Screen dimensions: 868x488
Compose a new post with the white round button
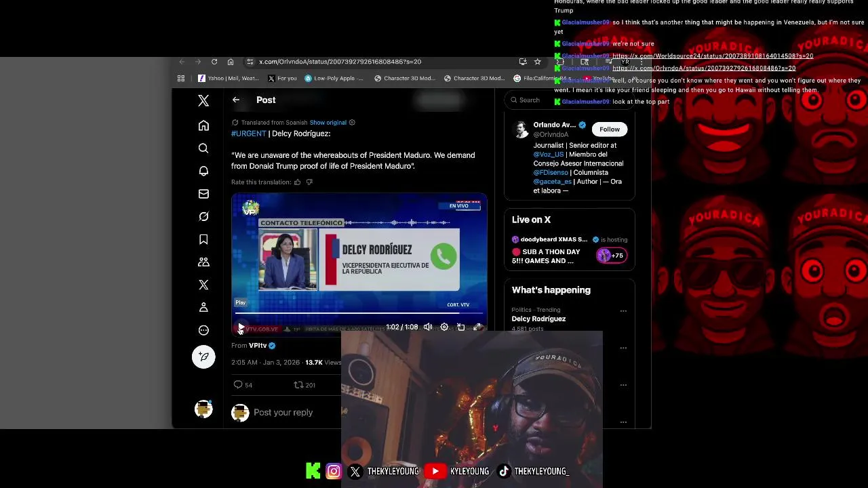tap(203, 357)
